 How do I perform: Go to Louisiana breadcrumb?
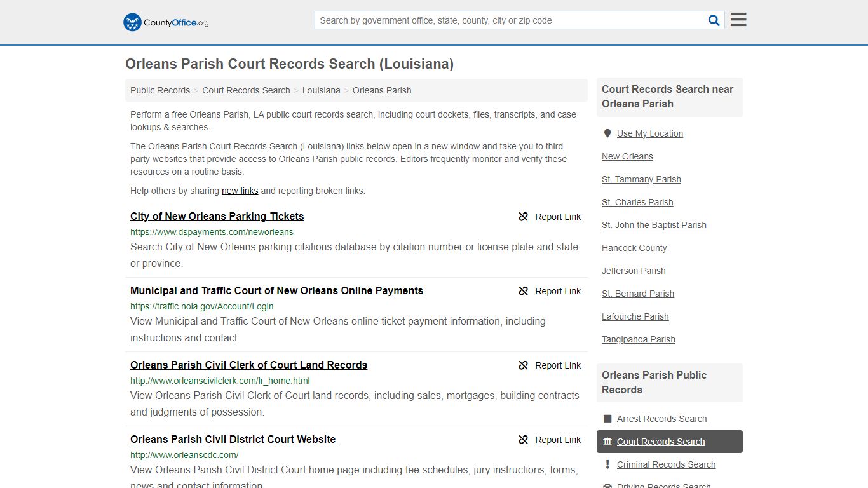[x=322, y=90]
